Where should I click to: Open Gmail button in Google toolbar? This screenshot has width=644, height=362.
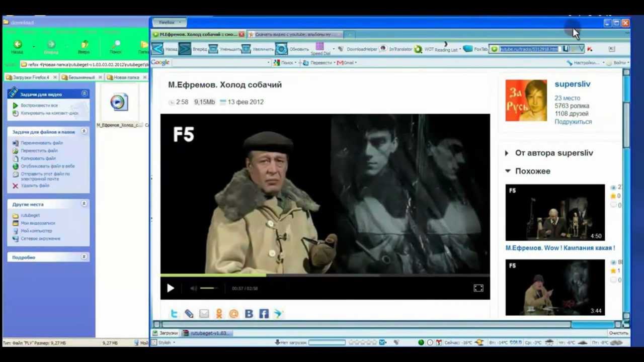point(346,63)
